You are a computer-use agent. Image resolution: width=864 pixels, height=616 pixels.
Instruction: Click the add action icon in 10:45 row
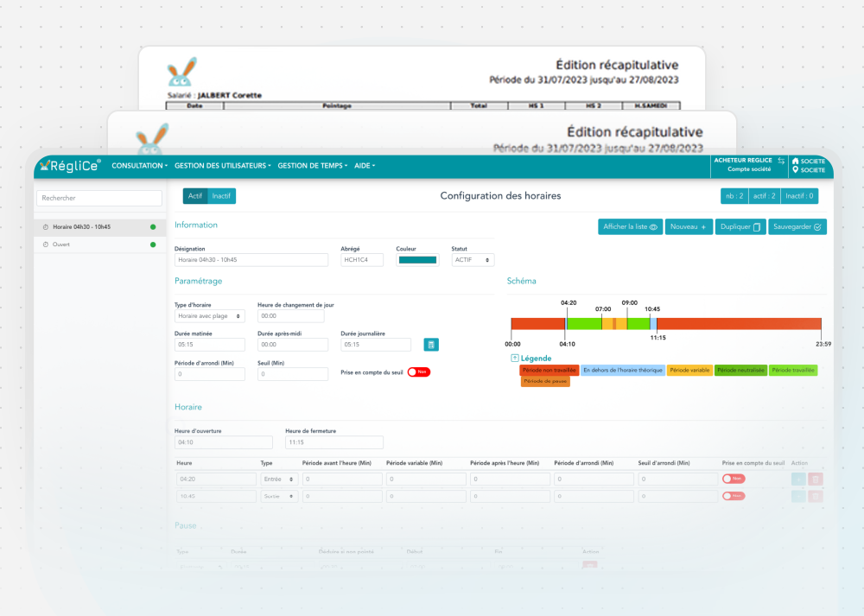[x=798, y=497]
